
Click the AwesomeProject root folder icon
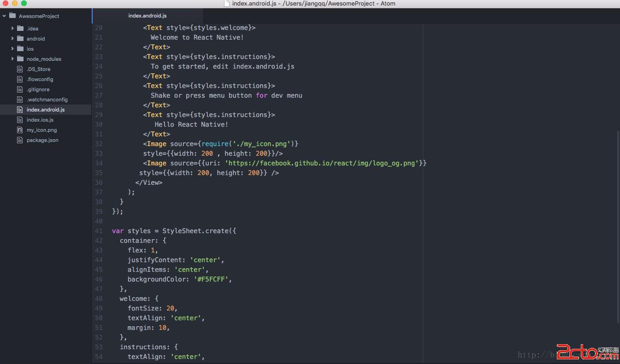[12, 16]
